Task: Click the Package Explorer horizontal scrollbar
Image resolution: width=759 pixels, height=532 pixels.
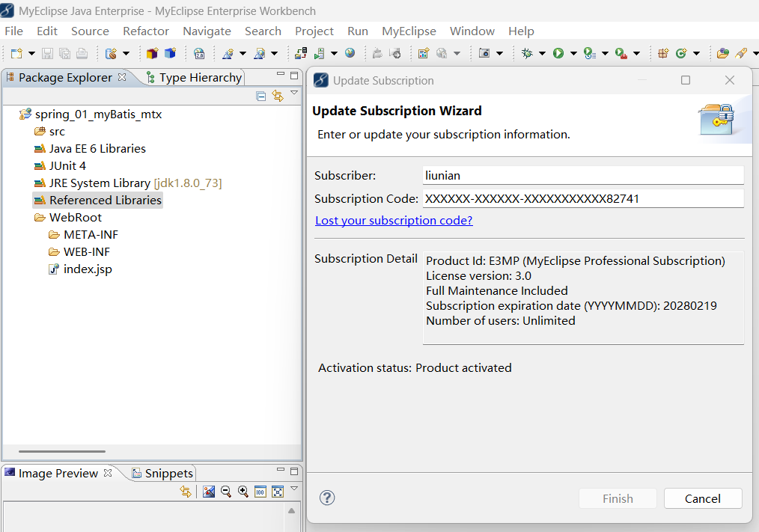Action: (62, 451)
